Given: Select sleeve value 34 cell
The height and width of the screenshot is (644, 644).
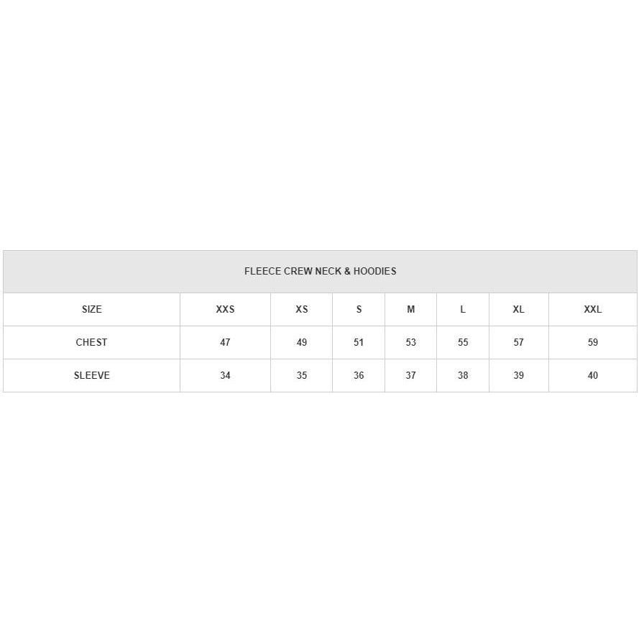Looking at the screenshot, I should pyautogui.click(x=225, y=376).
